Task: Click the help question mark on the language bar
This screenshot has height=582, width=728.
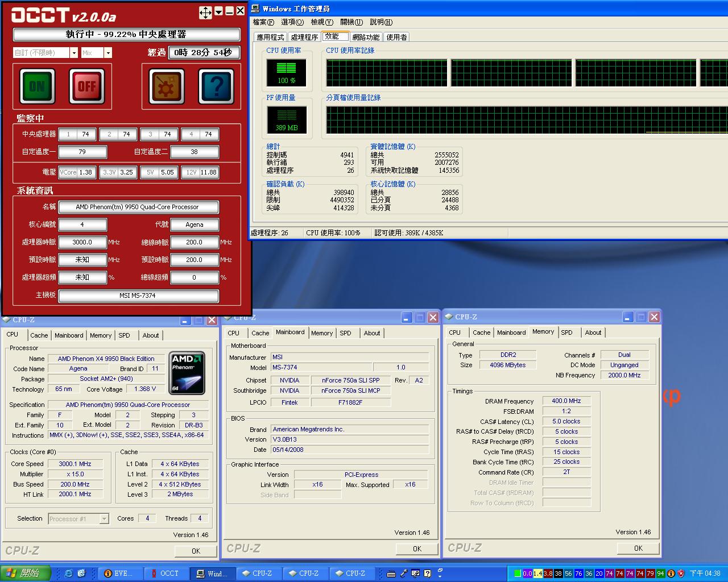Action: pos(428,573)
